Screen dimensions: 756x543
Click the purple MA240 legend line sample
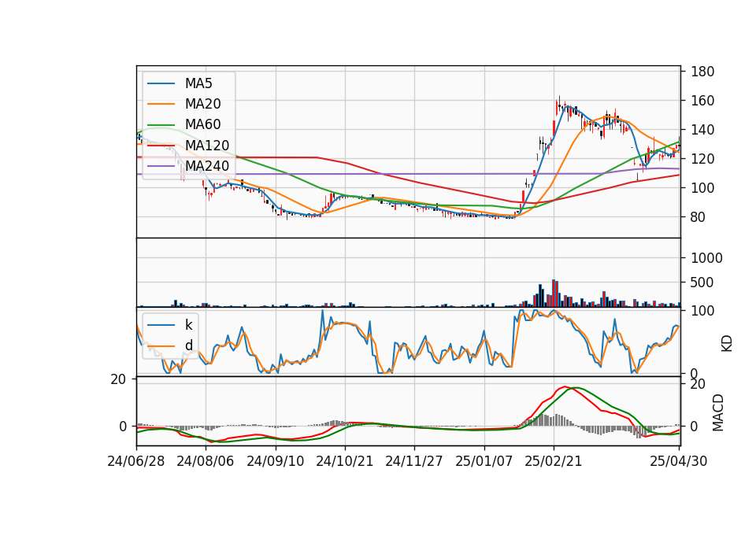click(x=161, y=166)
